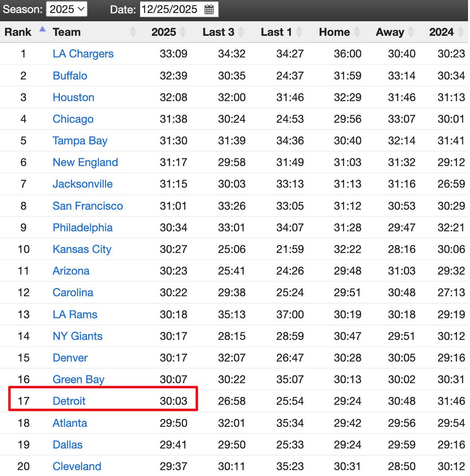The image size is (470, 476).
Task: Open the LA Rams team link
Action: point(75,315)
